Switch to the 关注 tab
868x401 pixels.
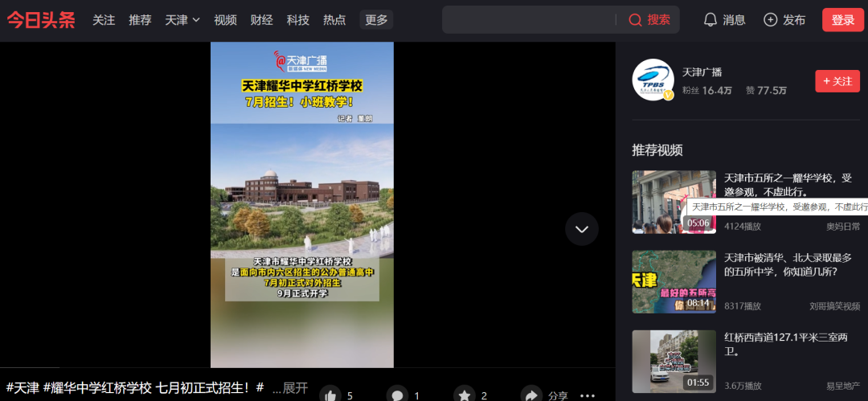tap(104, 20)
